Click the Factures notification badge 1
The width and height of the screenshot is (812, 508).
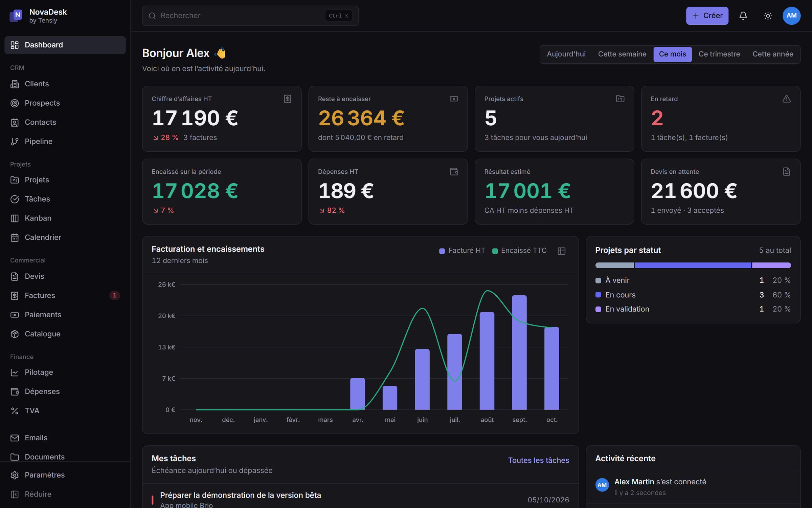pyautogui.click(x=114, y=295)
